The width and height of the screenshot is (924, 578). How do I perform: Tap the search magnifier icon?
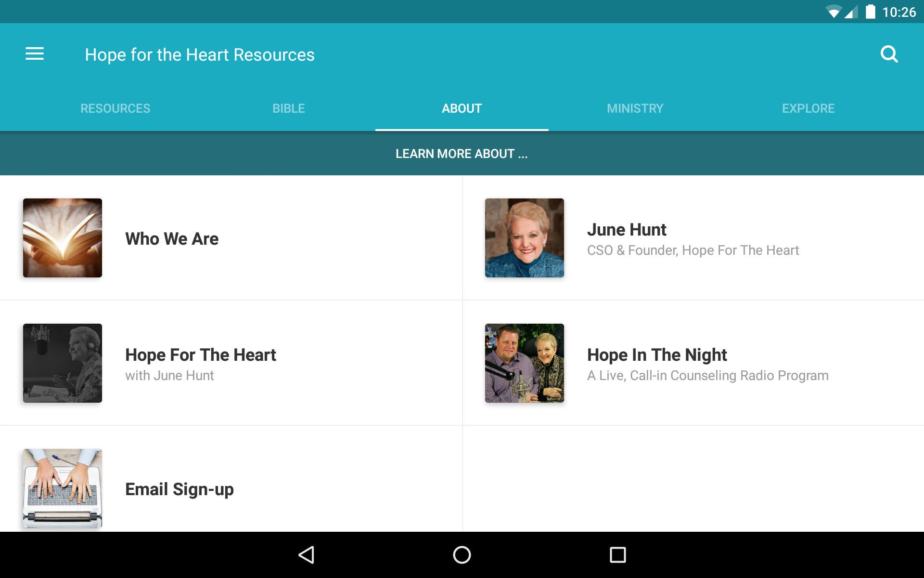[889, 54]
